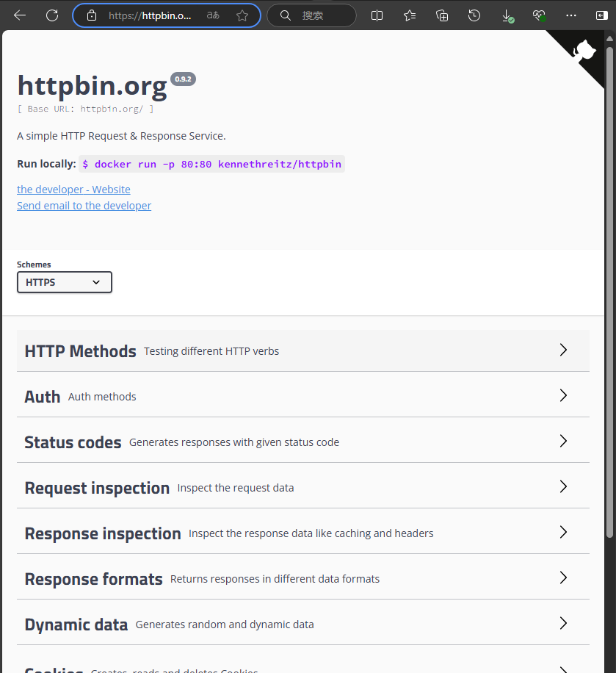Open the Downloads icon in the toolbar

pos(507,15)
